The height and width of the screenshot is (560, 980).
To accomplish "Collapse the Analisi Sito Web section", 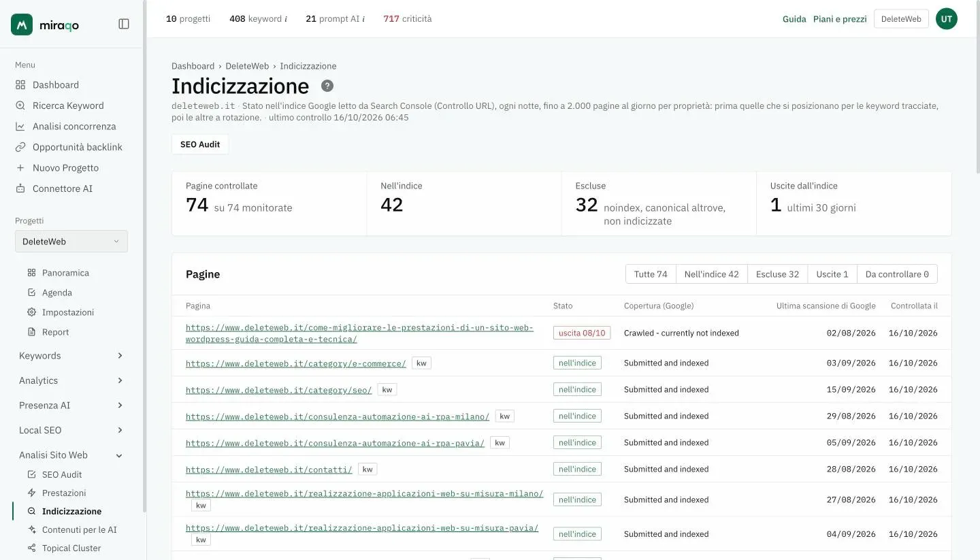I will [x=71, y=455].
